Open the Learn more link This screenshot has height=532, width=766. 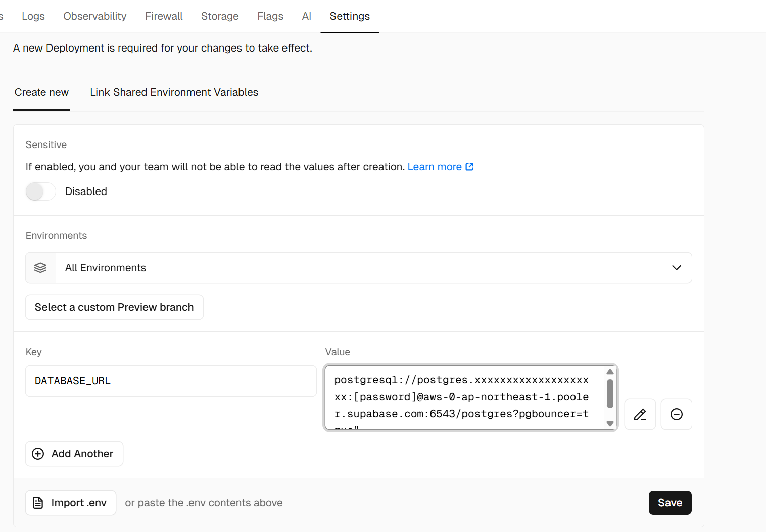[x=435, y=167]
